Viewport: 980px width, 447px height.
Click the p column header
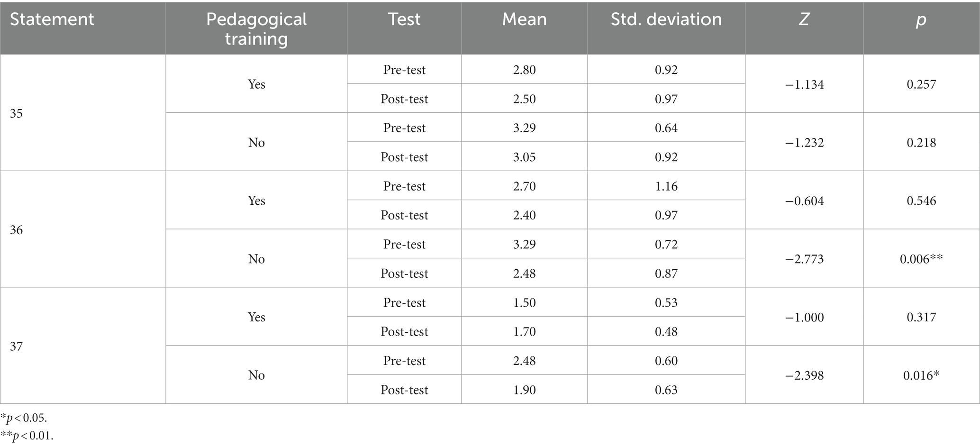(921, 19)
